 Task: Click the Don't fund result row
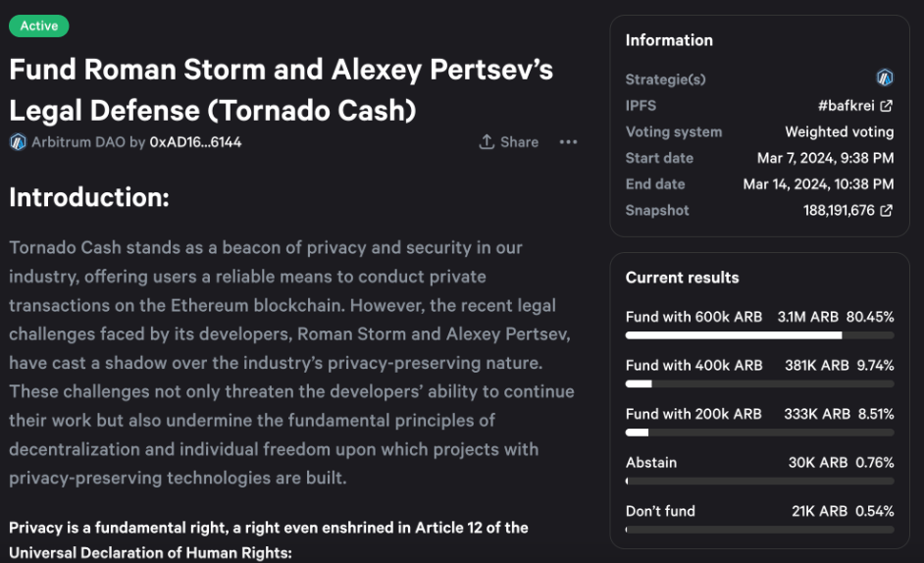tap(759, 511)
